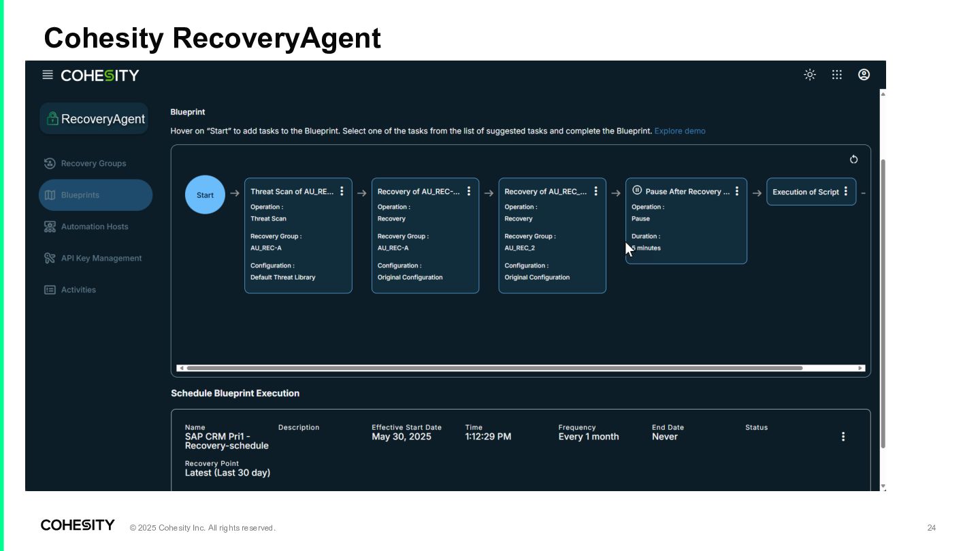This screenshot has width=980, height=551.
Task: Open options menu for Pause After Recovery task
Action: point(736,191)
